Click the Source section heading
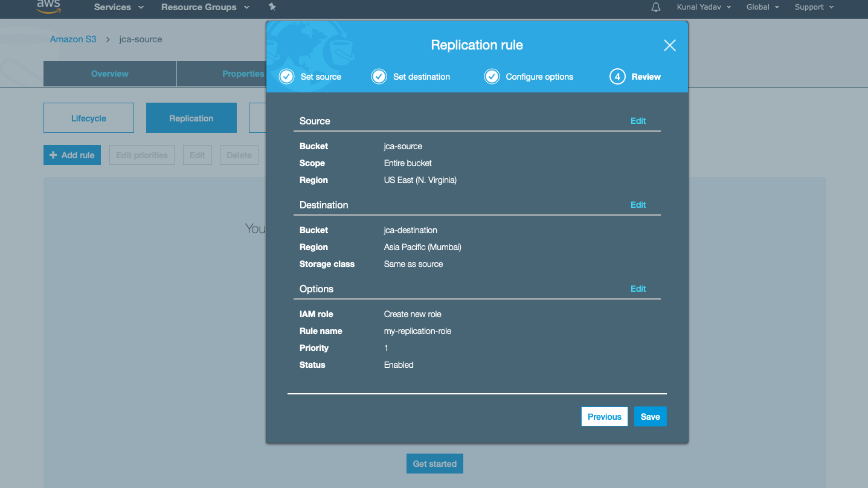The width and height of the screenshot is (868, 488). point(315,121)
